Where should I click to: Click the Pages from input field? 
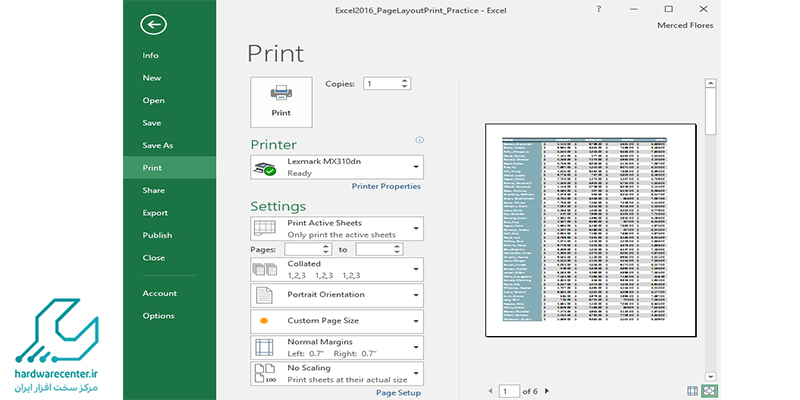304,249
